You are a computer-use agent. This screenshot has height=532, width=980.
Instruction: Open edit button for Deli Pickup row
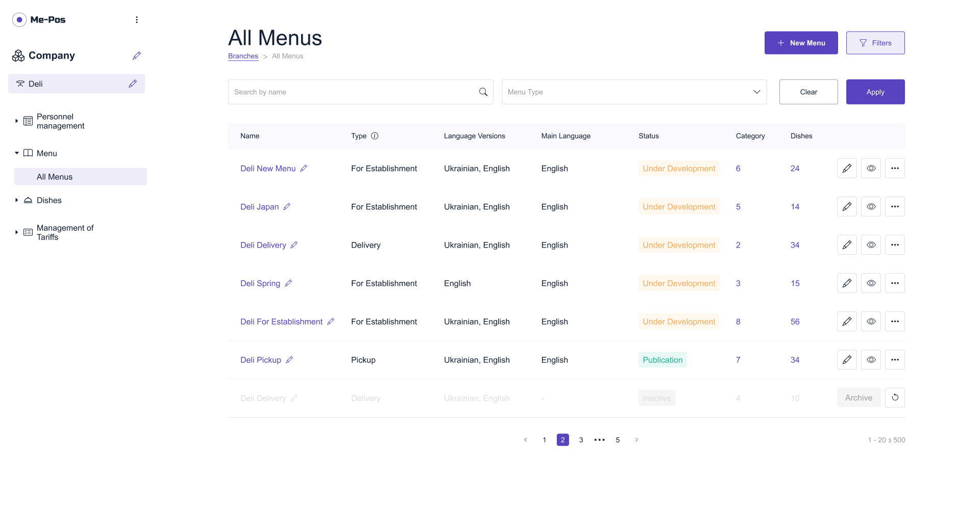click(847, 360)
